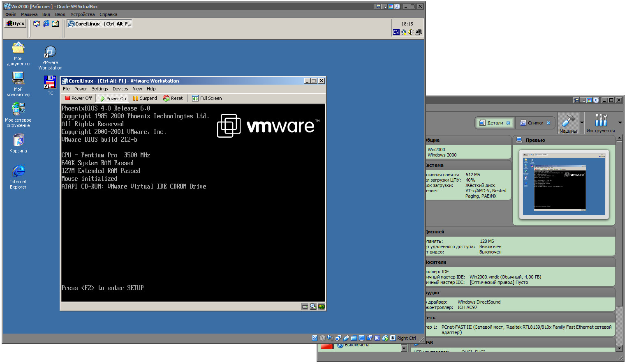
Task: Click the Превью section header
Action: click(564, 140)
